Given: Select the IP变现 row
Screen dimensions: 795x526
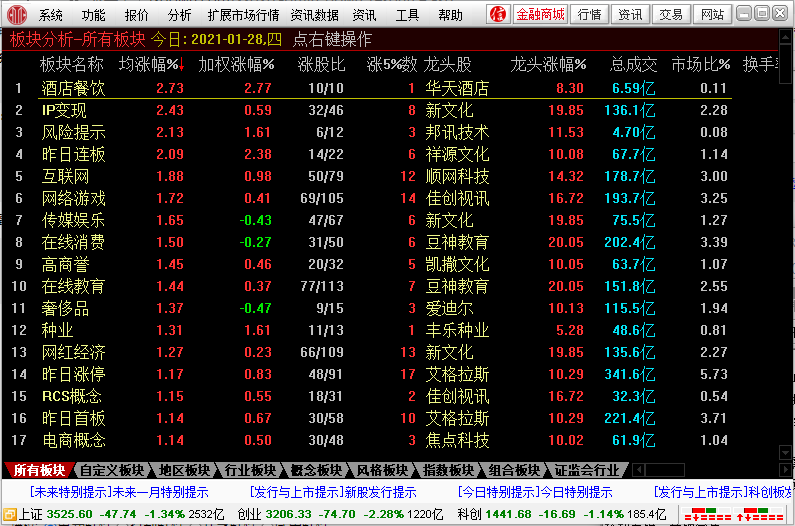Looking at the screenshot, I should tap(370, 110).
